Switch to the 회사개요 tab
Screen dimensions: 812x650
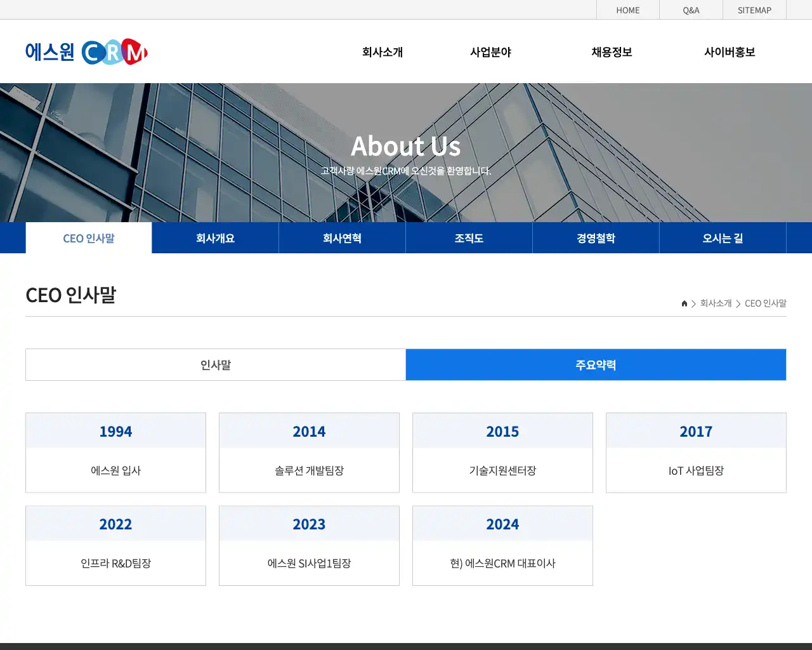[x=215, y=237]
